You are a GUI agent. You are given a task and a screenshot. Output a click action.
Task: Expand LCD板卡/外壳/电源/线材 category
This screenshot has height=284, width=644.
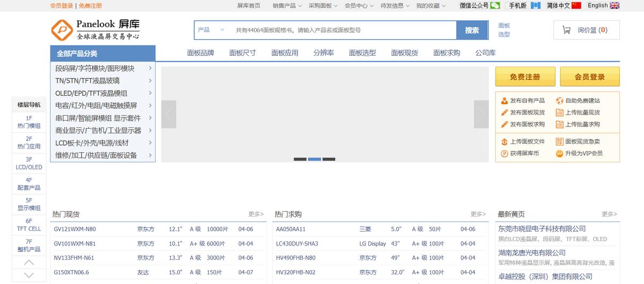103,143
